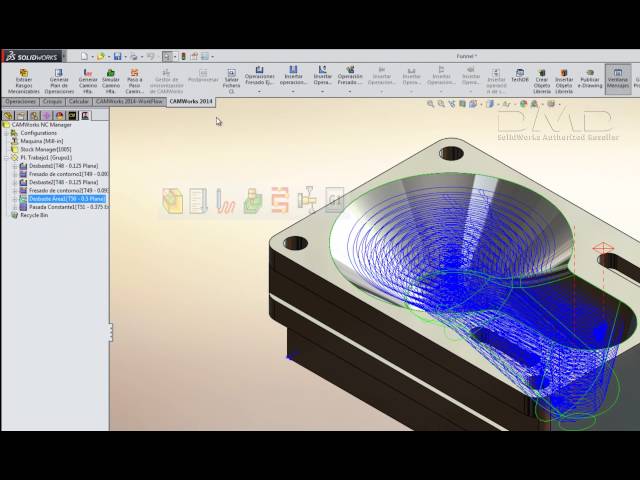Select Stock Manager[1005] tree item

click(x=46, y=149)
